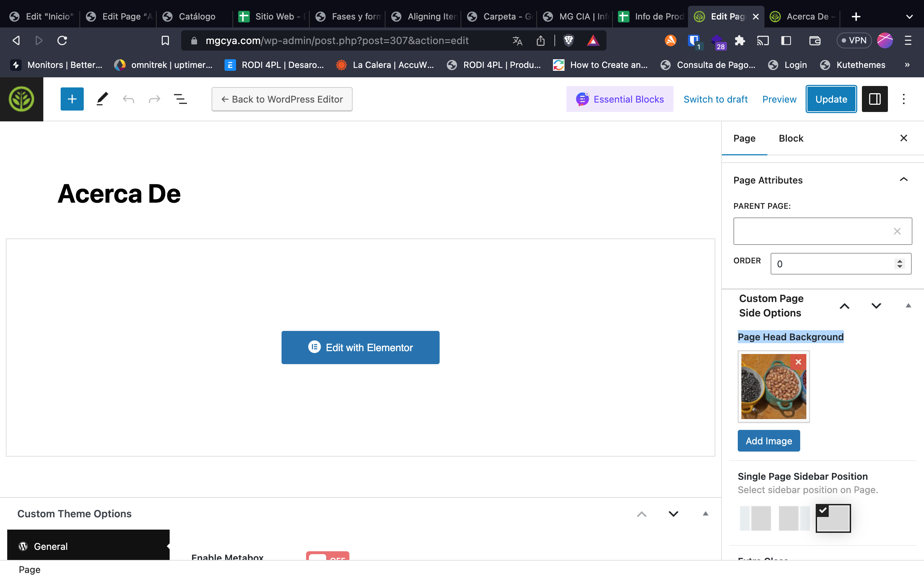Image resolution: width=924 pixels, height=578 pixels.
Task: Click the Page Head Background thumbnail image
Action: pos(773,387)
